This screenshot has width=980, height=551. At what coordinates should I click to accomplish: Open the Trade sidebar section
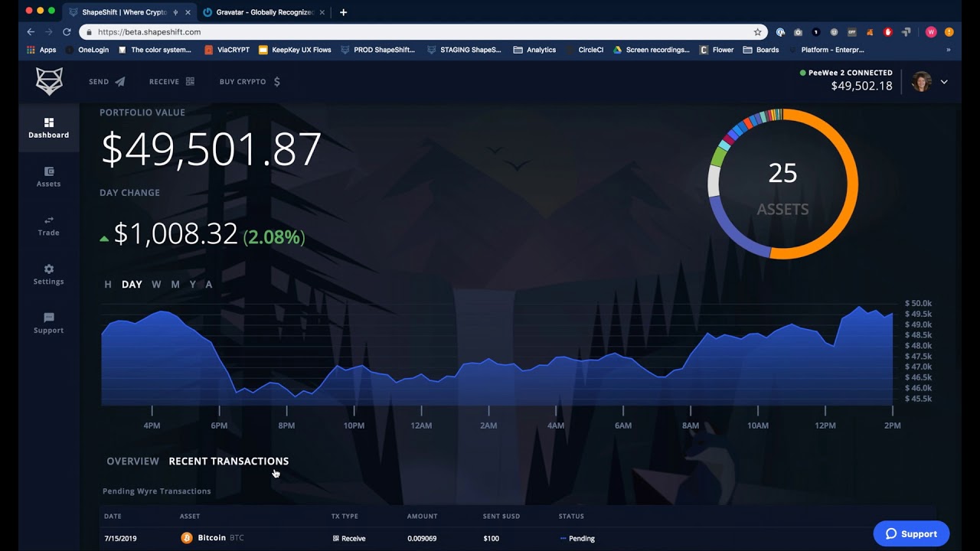[x=48, y=226]
